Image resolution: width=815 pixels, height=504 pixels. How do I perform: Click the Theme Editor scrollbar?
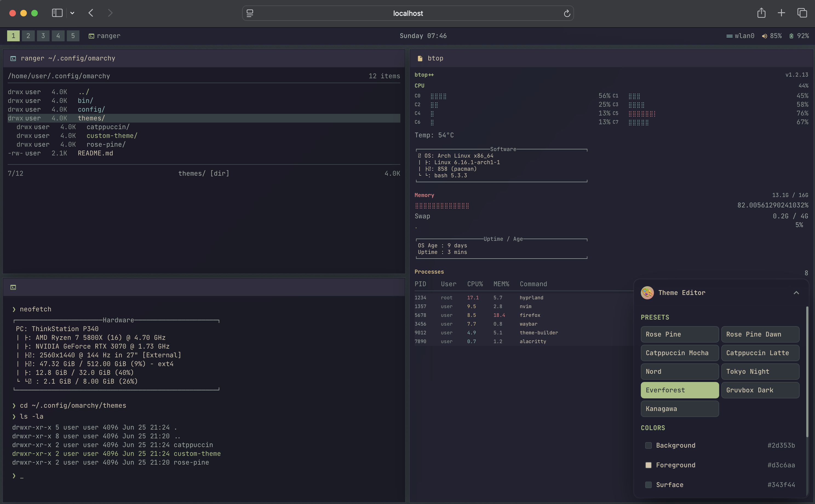tap(807, 371)
